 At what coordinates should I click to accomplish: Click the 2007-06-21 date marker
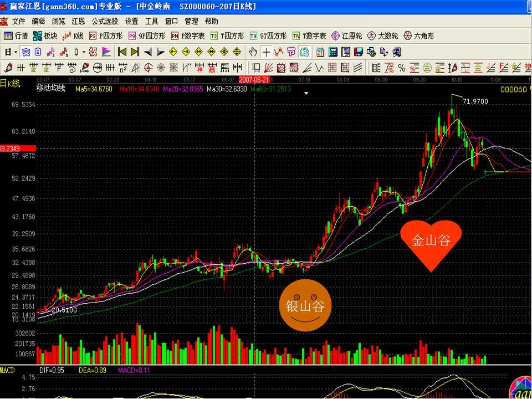coord(254,80)
